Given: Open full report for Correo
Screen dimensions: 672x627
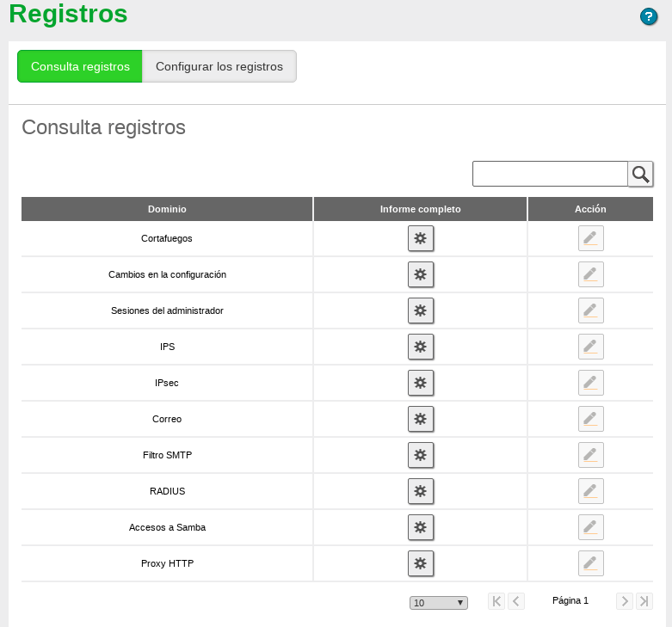Looking at the screenshot, I should tap(421, 419).
